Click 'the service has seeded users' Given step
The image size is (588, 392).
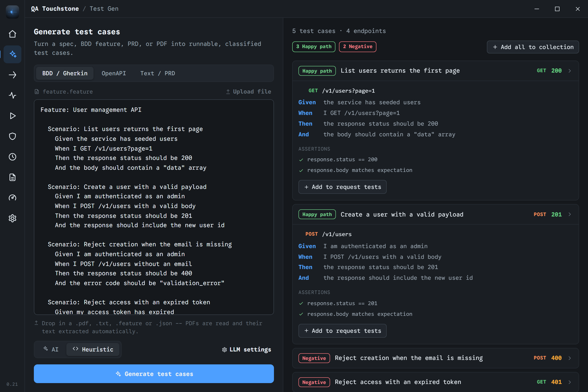[372, 102]
